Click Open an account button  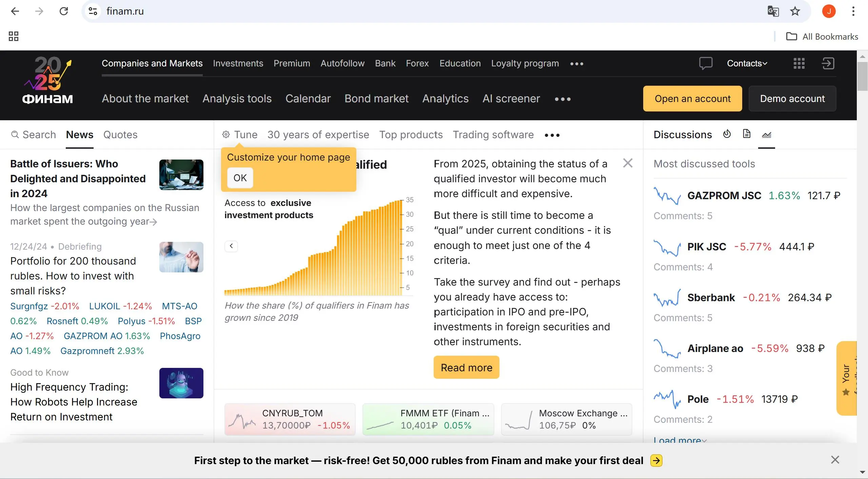(692, 99)
